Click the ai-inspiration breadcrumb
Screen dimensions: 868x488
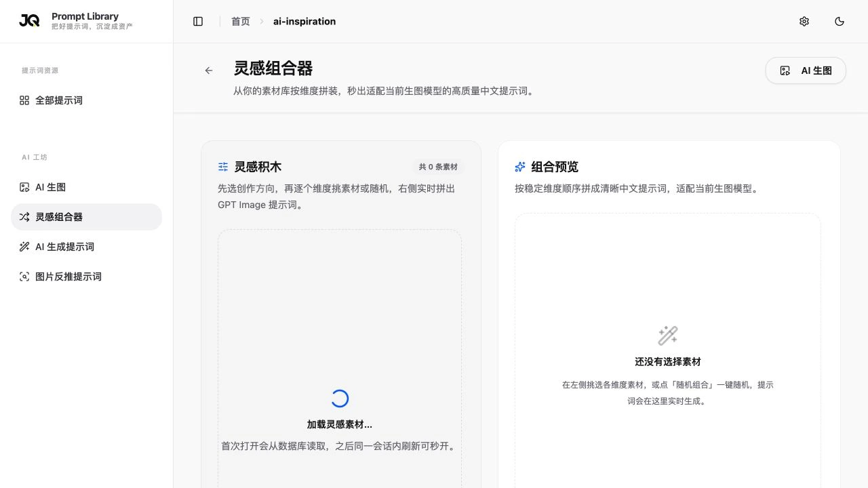coord(304,22)
